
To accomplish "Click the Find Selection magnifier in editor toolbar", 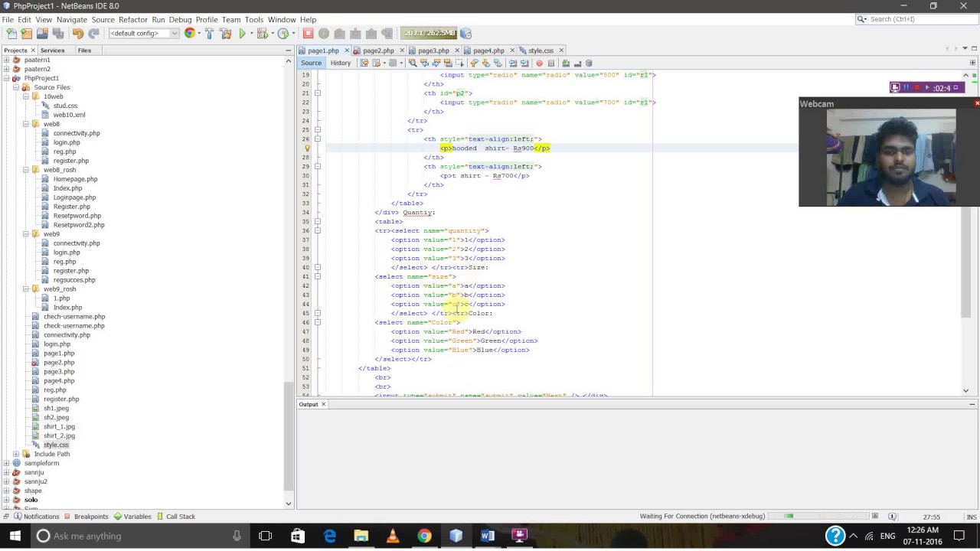I will [x=413, y=63].
